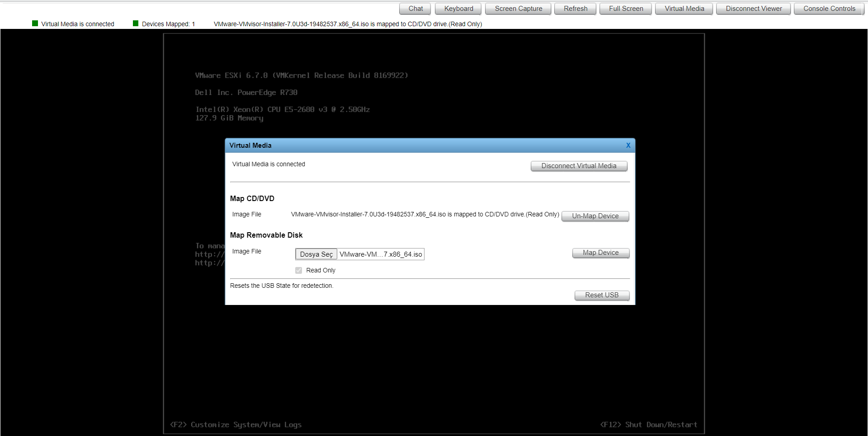Click the F2 Customize System/View Logs text

[x=236, y=425]
